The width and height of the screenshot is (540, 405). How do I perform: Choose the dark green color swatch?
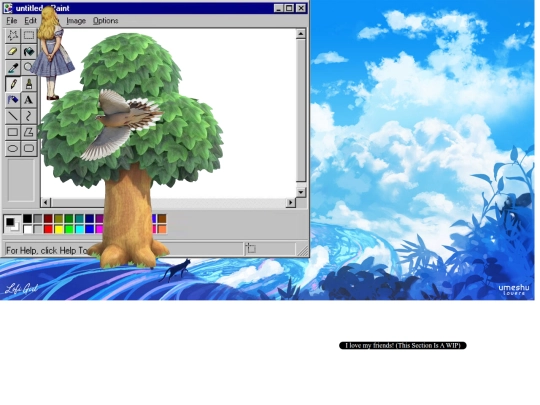pos(69,218)
